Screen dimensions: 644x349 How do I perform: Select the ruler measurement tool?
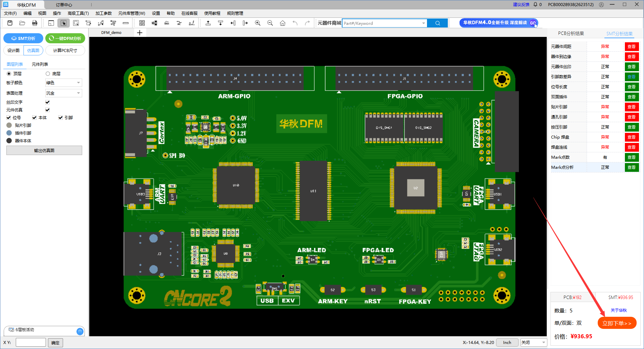(125, 23)
